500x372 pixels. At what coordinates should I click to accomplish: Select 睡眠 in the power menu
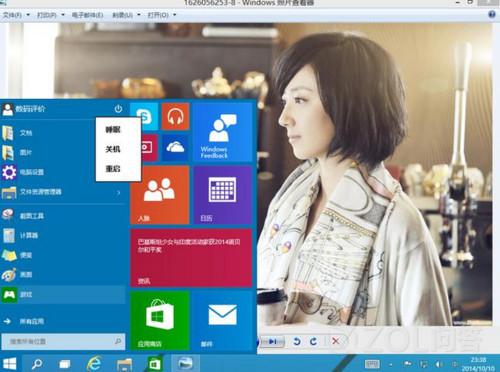pyautogui.click(x=113, y=129)
